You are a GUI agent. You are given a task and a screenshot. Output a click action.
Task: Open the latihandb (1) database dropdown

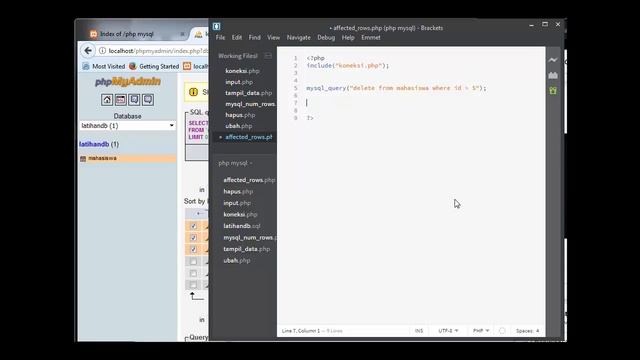(x=127, y=126)
